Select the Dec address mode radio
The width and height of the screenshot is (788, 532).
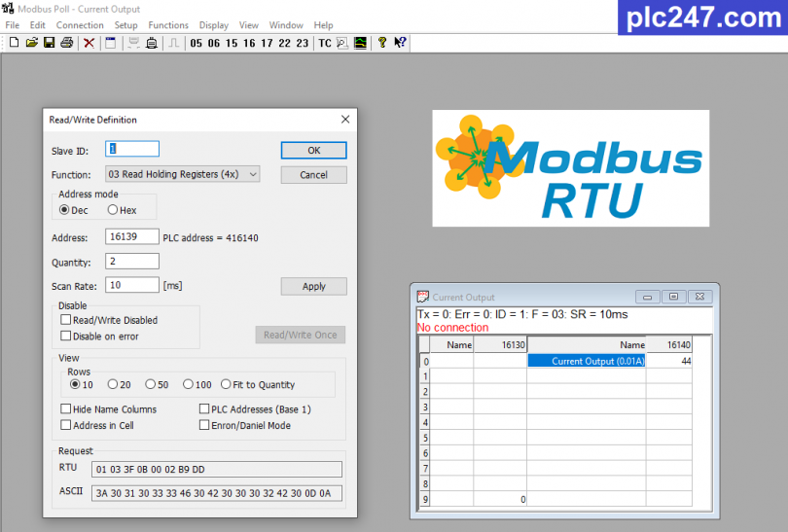pyautogui.click(x=64, y=210)
